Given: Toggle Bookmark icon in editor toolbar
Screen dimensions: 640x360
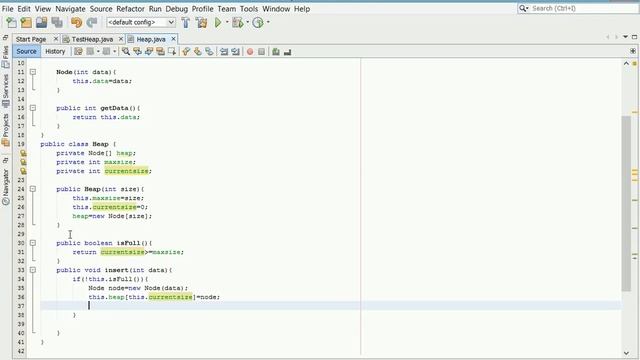Looking at the screenshot, I should coord(209,51).
